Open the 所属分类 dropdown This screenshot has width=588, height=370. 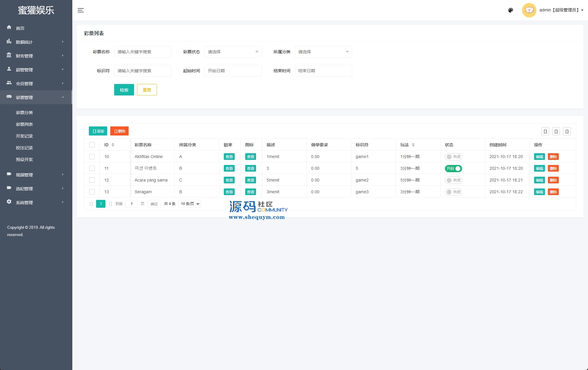click(x=323, y=52)
